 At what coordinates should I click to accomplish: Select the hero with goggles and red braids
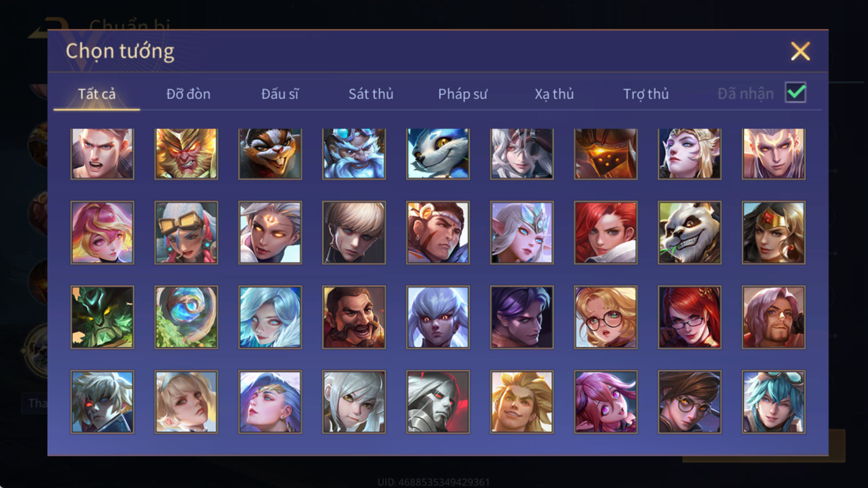[x=186, y=233]
